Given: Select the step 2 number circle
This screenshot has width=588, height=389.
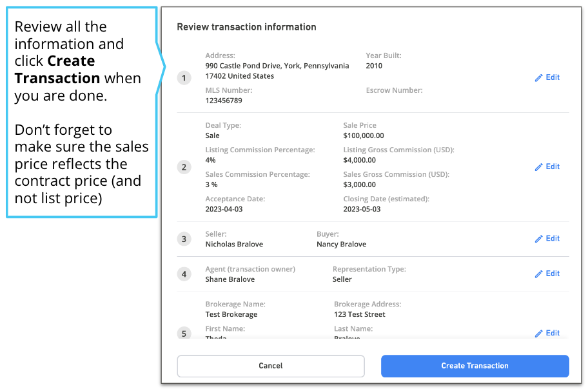Looking at the screenshot, I should coord(184,166).
